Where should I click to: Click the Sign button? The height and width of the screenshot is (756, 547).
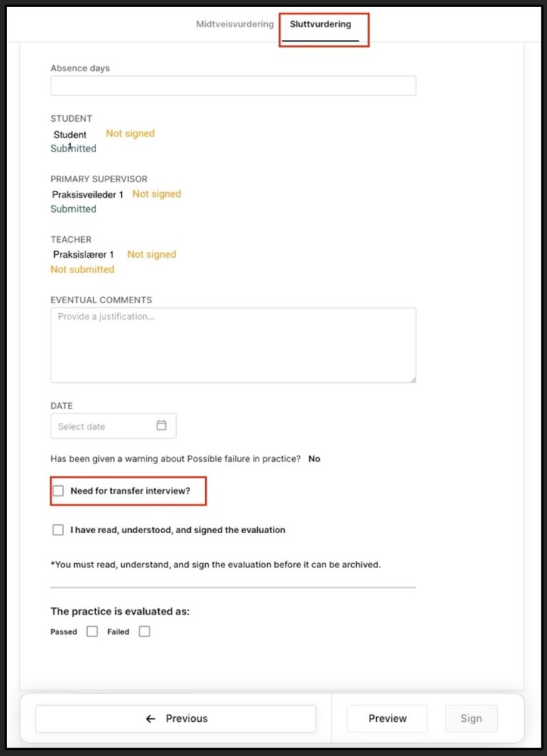(x=471, y=719)
